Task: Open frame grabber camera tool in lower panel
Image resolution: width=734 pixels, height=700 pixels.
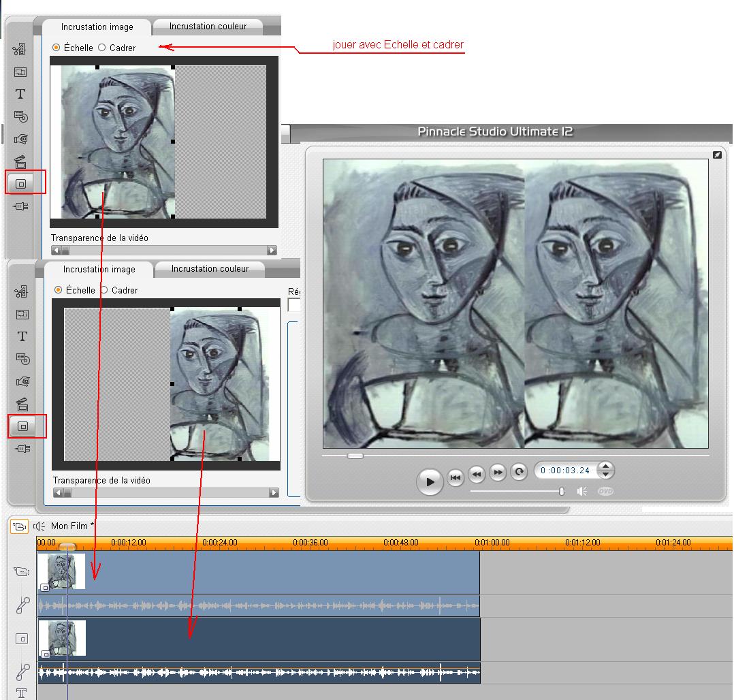Action: click(x=22, y=381)
